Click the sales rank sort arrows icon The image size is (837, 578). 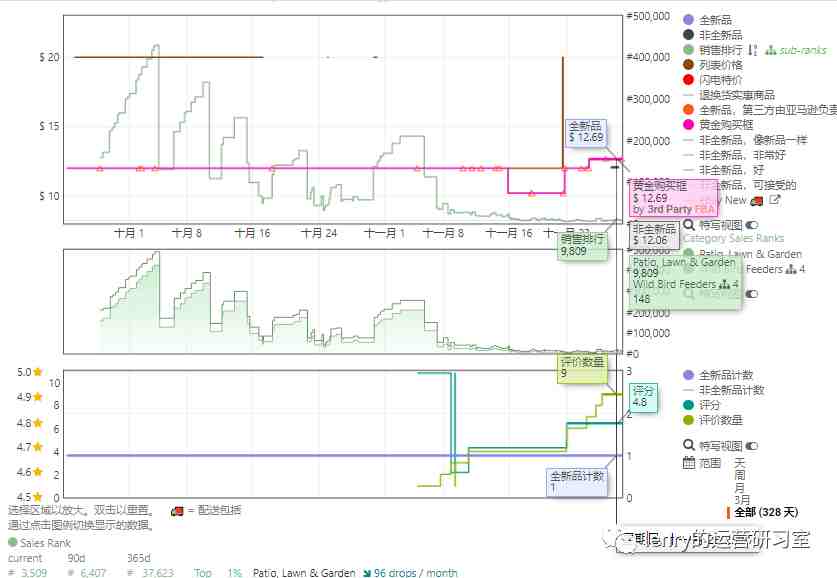(752, 50)
